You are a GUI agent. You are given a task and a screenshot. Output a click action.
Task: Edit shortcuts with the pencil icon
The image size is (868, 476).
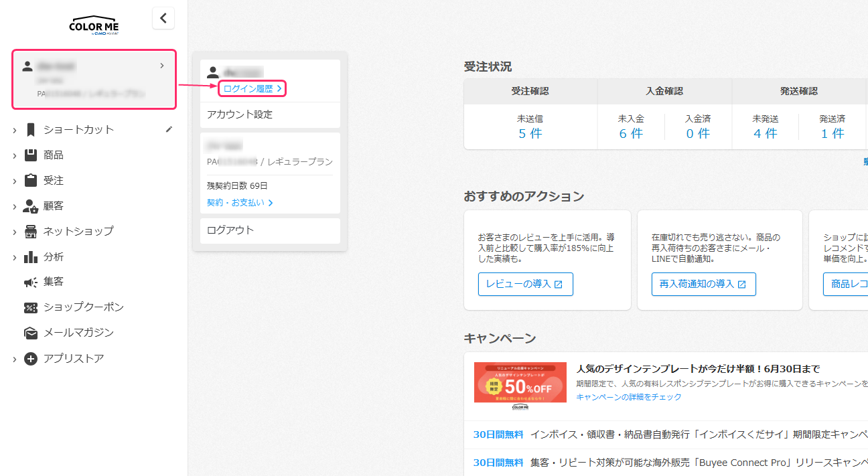[x=169, y=129]
